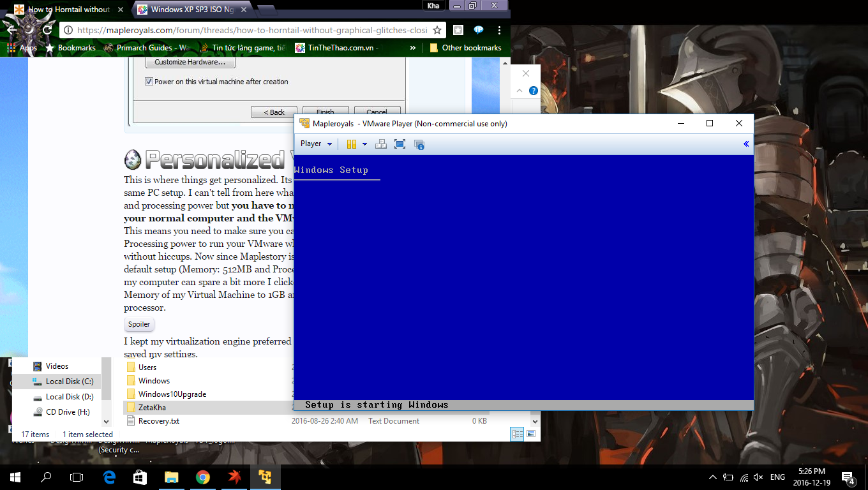Open Task View on the taskbar
The width and height of the screenshot is (868, 490).
click(x=77, y=477)
